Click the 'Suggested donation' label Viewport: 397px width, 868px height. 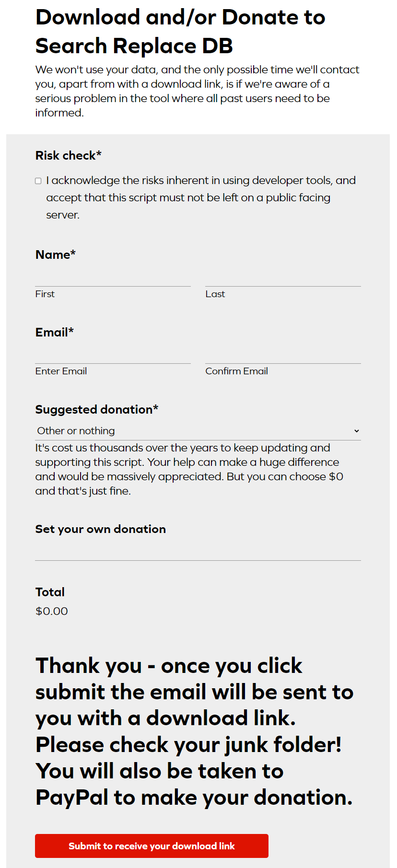point(97,409)
